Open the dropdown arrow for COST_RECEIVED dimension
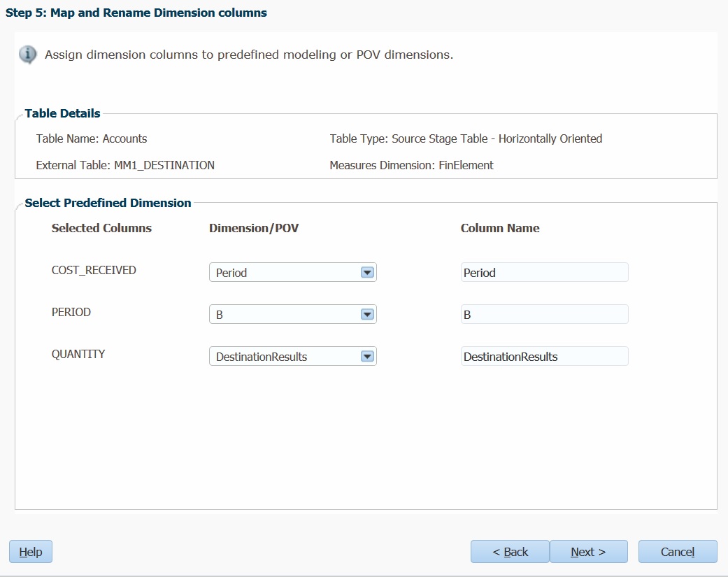 (x=367, y=273)
